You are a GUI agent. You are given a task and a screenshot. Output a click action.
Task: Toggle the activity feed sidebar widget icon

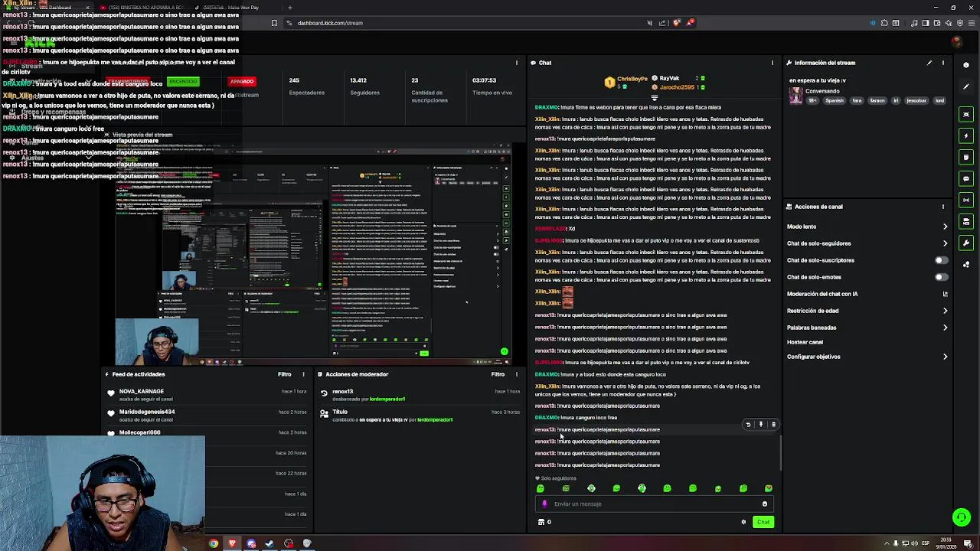966,157
